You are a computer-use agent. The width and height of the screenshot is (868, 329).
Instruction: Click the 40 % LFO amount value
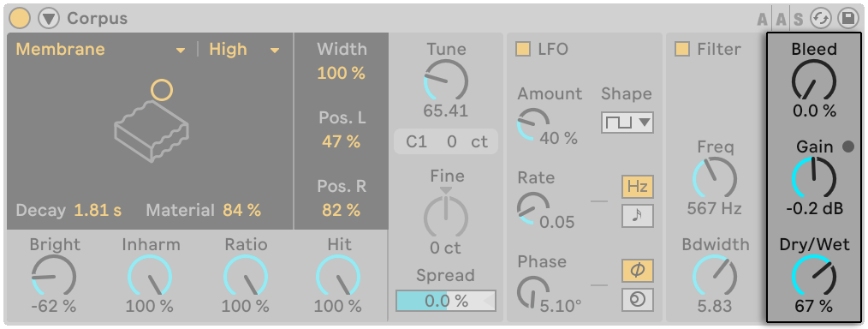click(559, 138)
